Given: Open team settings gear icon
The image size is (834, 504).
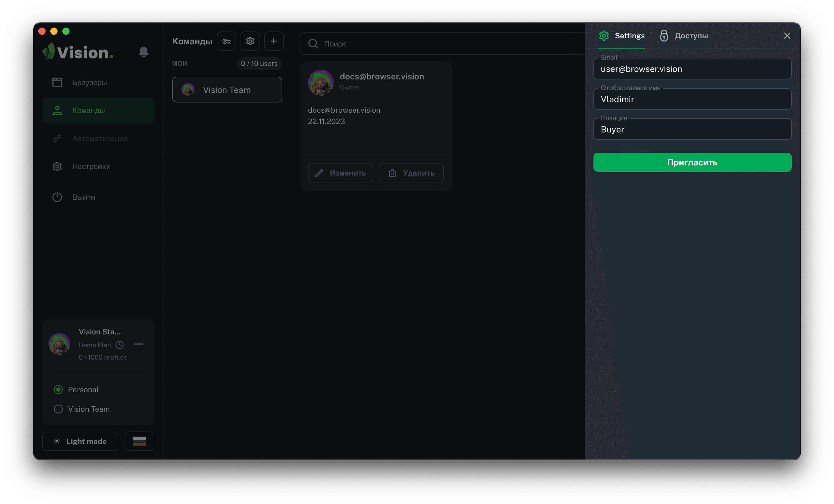Looking at the screenshot, I should point(250,41).
